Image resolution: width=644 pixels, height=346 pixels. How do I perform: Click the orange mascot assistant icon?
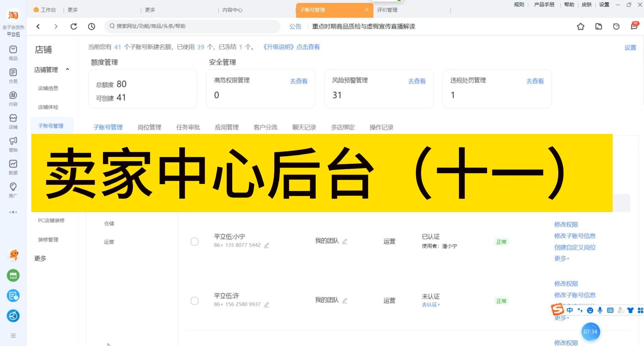13,255
